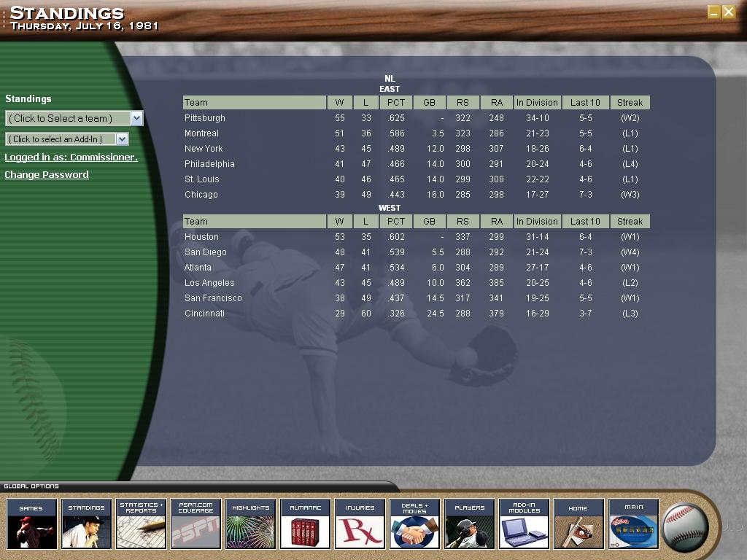Select Cincinnati team name
Image resolution: width=747 pixels, height=560 pixels.
pos(204,313)
